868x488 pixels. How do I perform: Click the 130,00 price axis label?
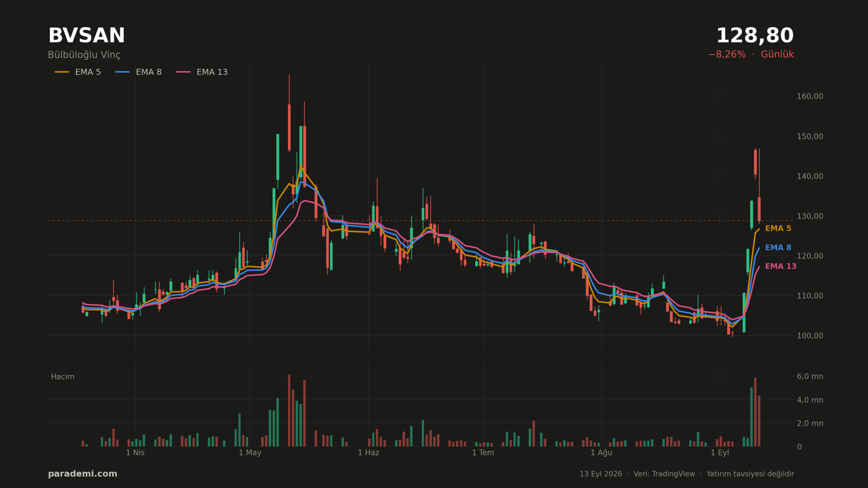click(810, 216)
